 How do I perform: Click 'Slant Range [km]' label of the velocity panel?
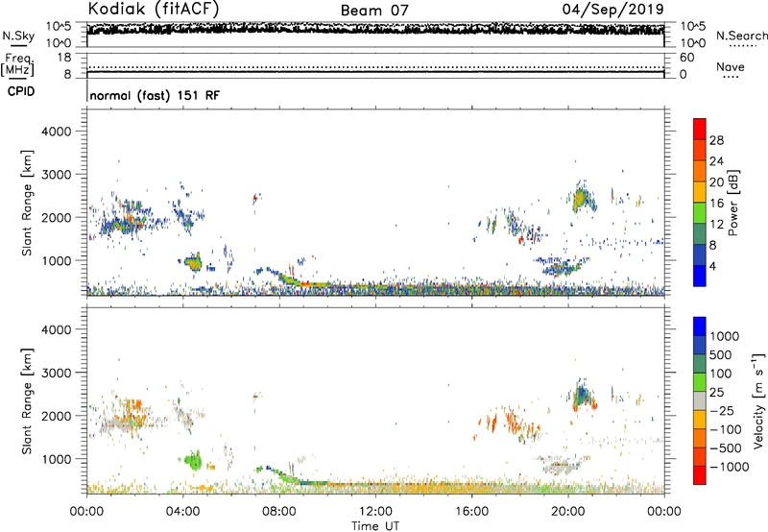27,401
